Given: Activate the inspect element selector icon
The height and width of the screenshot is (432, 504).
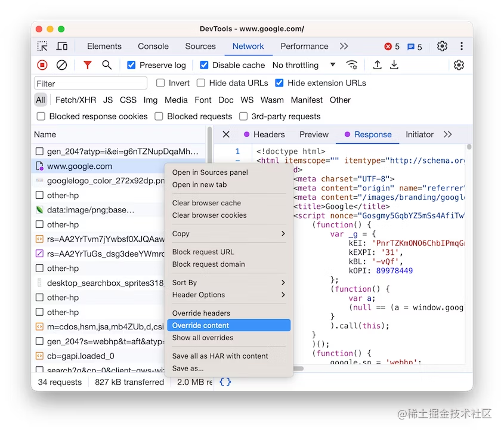Looking at the screenshot, I should [x=42, y=47].
